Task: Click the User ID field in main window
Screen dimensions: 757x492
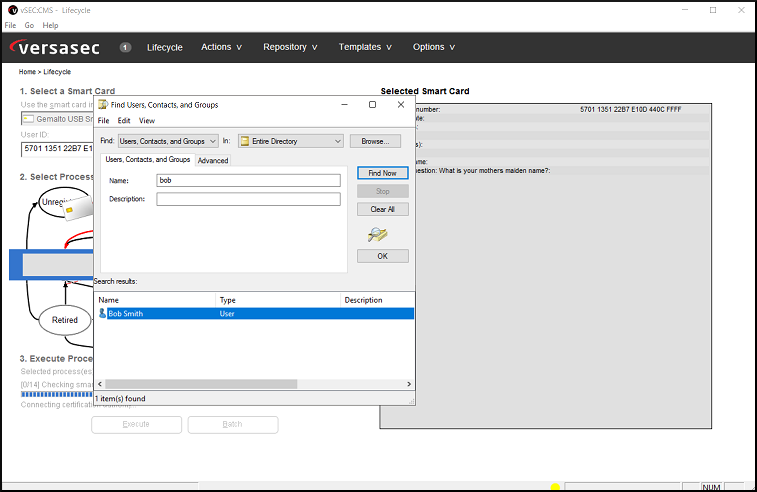Action: 57,149
